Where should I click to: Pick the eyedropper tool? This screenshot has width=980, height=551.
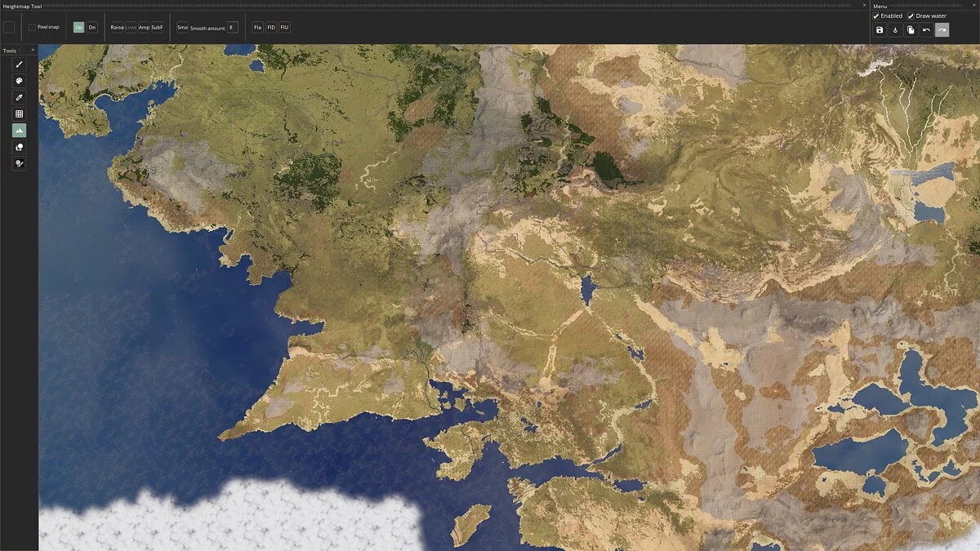[19, 97]
